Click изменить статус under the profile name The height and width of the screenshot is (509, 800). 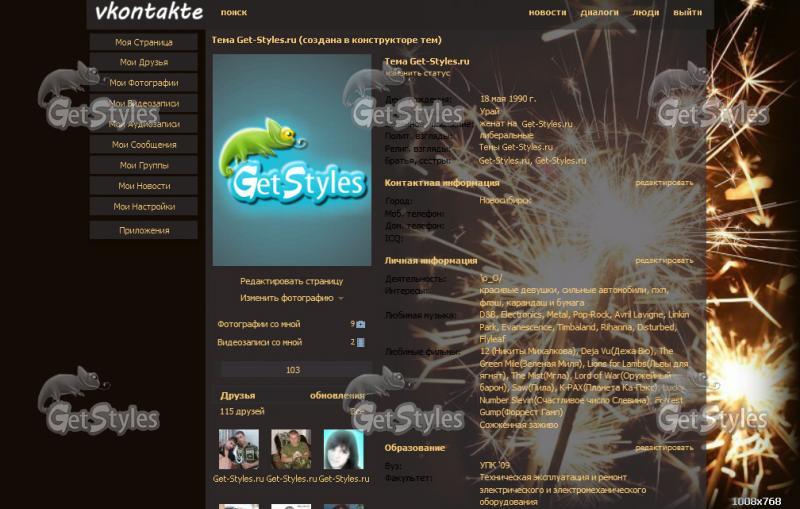pos(418,73)
